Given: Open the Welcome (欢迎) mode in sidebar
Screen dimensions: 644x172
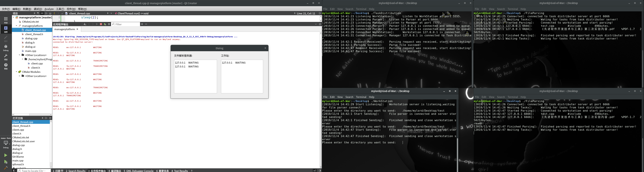Looking at the screenshot, I should pyautogui.click(x=6, y=20).
